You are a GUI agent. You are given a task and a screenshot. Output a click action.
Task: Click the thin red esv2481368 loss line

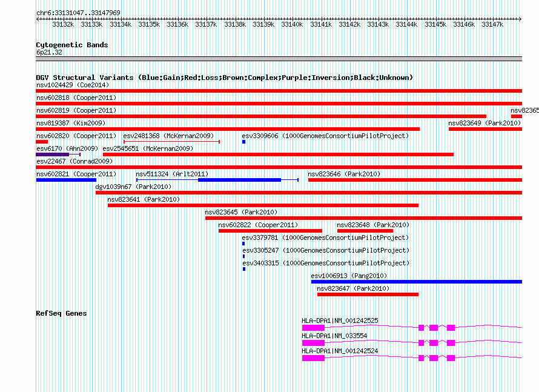click(x=171, y=142)
